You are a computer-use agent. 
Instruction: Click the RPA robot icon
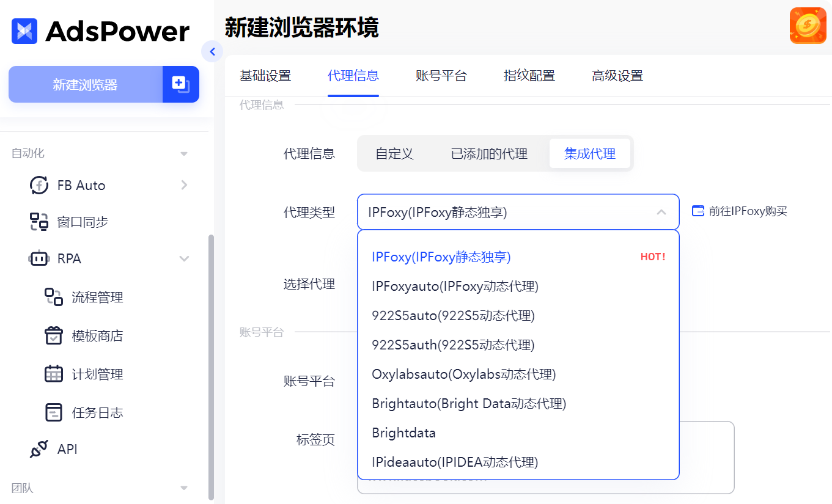(x=39, y=258)
